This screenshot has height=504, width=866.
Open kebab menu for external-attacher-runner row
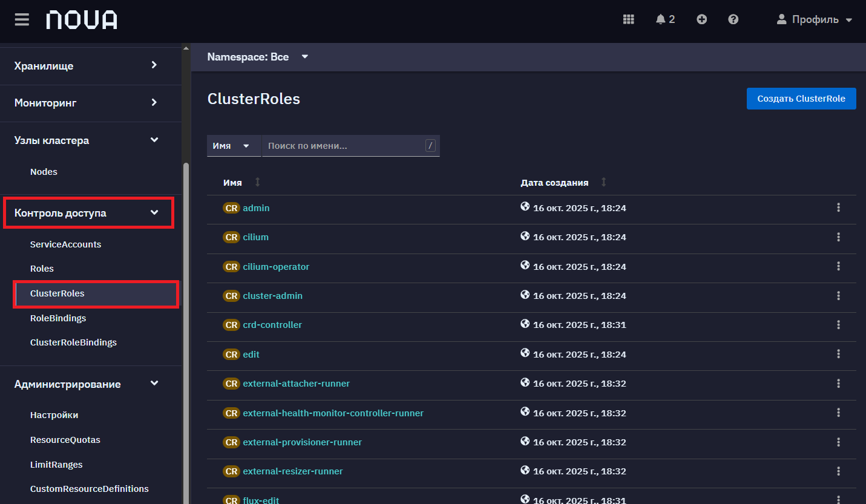point(838,383)
